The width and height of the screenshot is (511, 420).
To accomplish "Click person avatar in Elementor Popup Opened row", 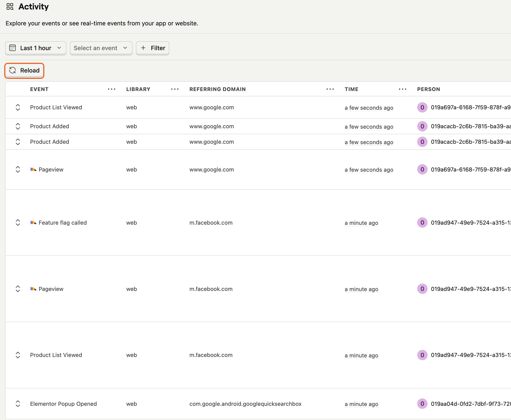I will (422, 404).
